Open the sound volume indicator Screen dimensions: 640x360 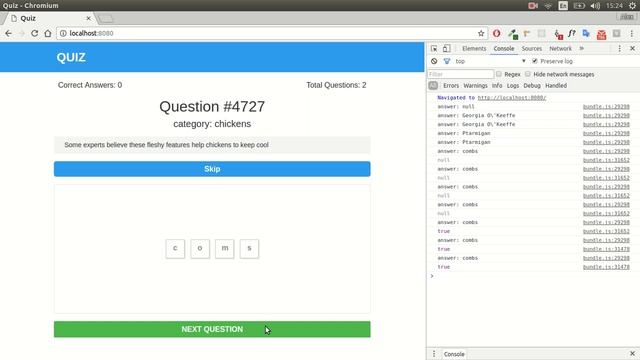click(x=595, y=6)
